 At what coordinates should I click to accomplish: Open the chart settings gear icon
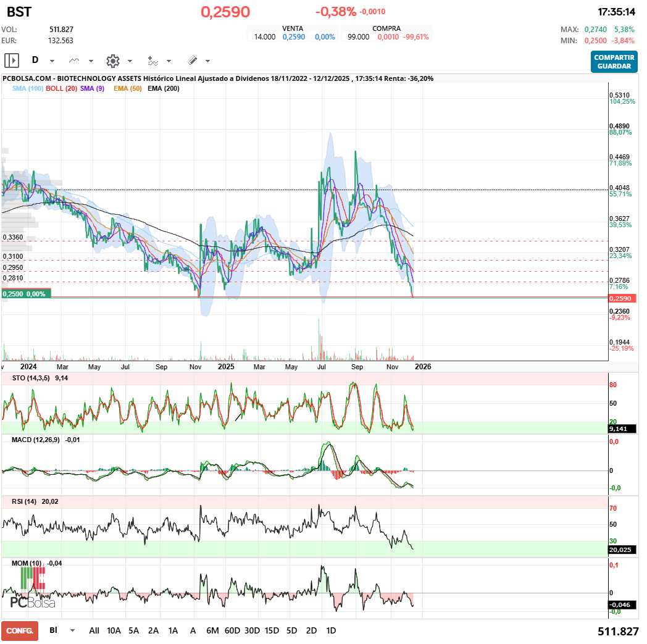pyautogui.click(x=112, y=61)
